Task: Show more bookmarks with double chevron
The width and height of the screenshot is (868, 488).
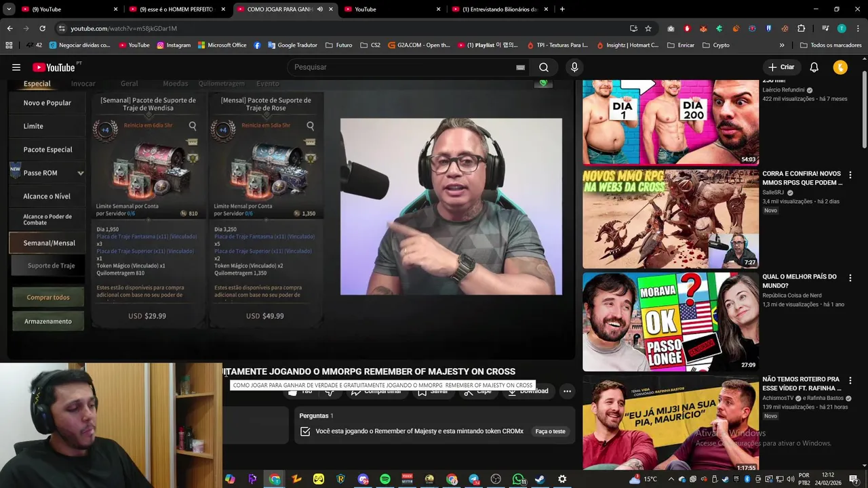Action: point(782,45)
